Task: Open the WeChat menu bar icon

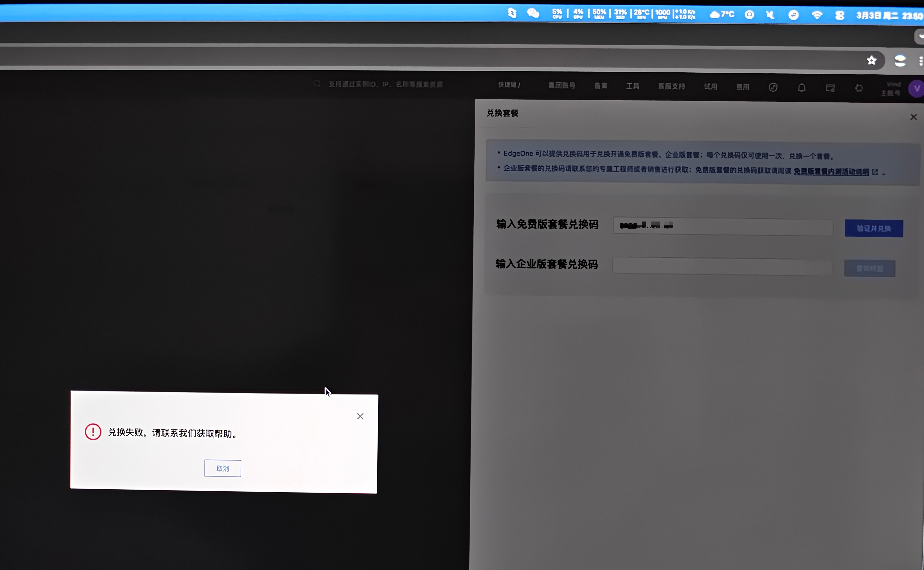Action: tap(533, 14)
